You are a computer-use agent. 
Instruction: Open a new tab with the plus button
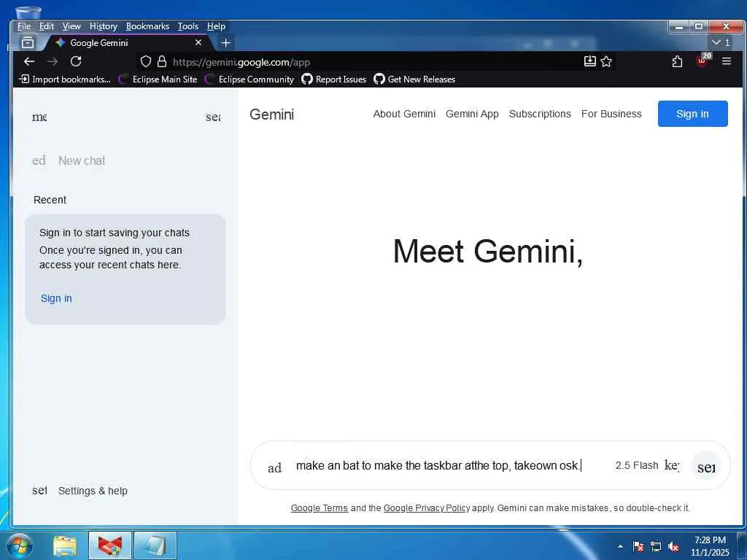(x=226, y=43)
